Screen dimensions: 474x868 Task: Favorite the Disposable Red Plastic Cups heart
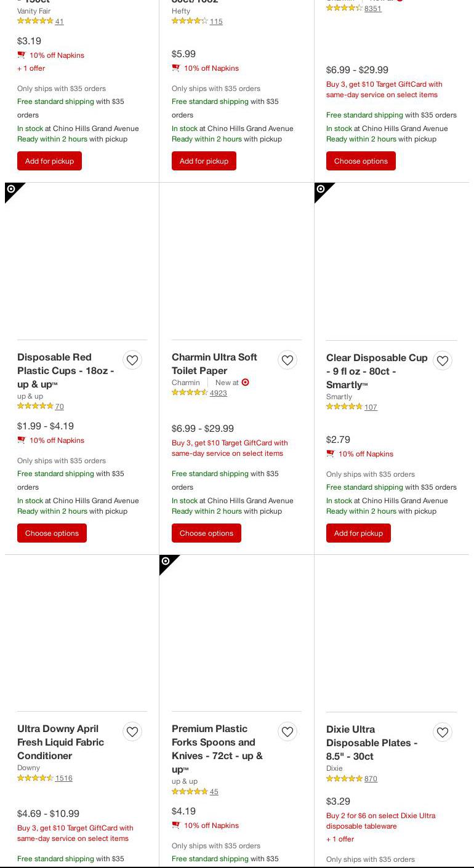(x=132, y=360)
